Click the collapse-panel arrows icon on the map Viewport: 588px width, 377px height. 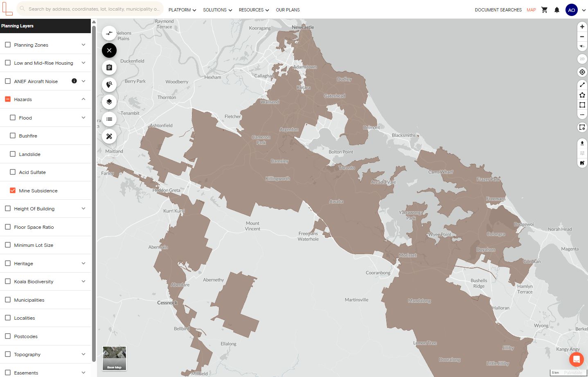[109, 33]
